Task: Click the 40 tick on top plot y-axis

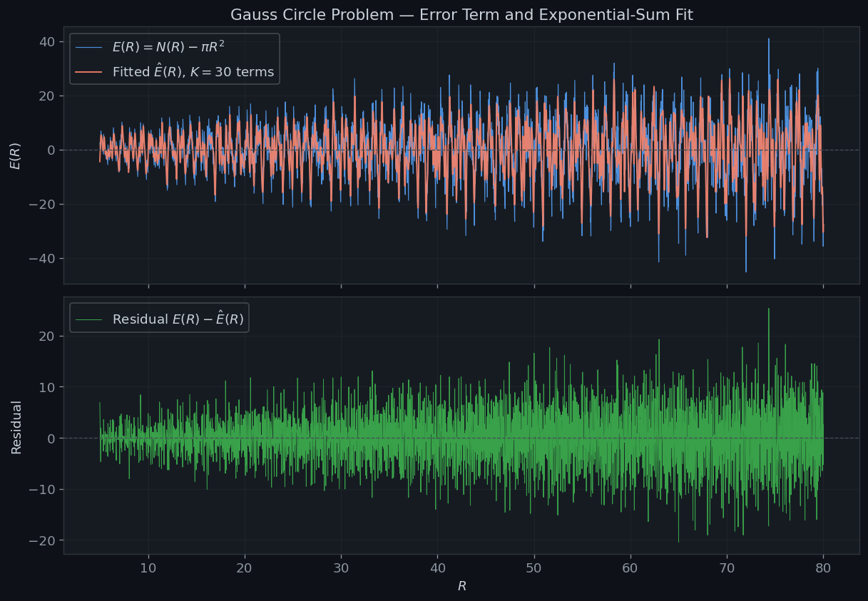Action: click(47, 41)
